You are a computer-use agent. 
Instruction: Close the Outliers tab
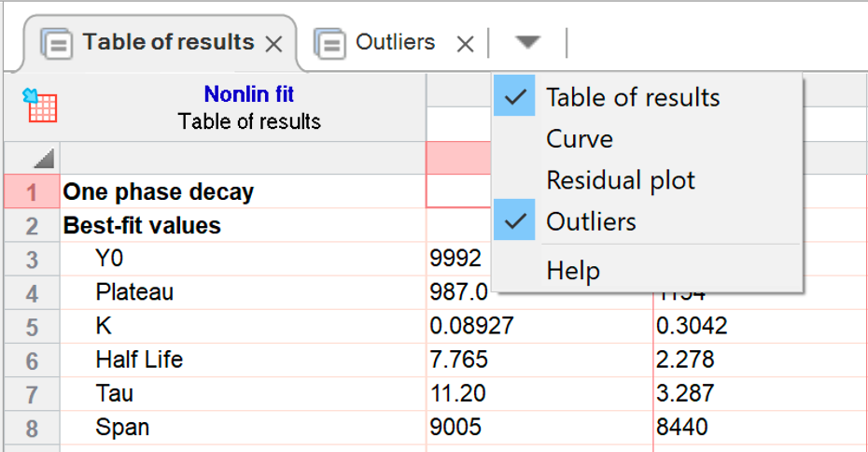465,44
